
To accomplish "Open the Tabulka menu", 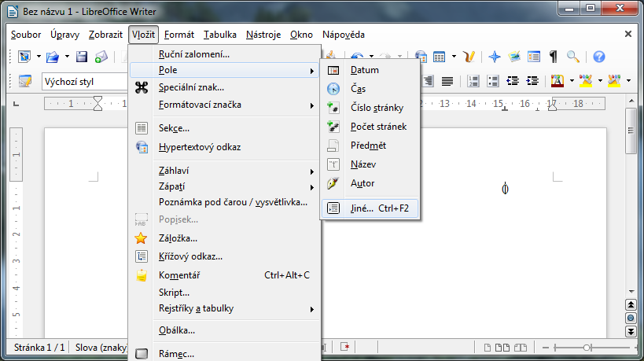I will 220,35.
